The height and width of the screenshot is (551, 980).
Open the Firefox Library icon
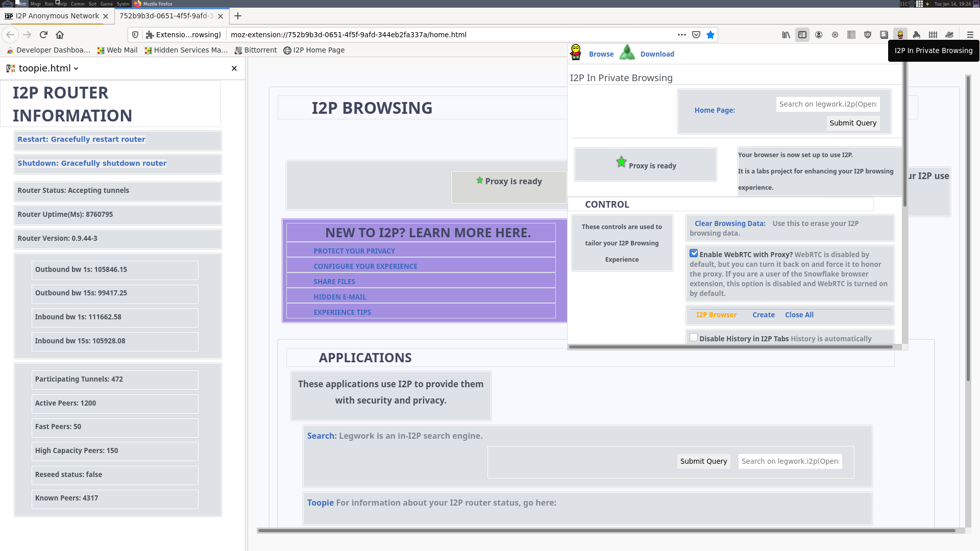pyautogui.click(x=786, y=35)
